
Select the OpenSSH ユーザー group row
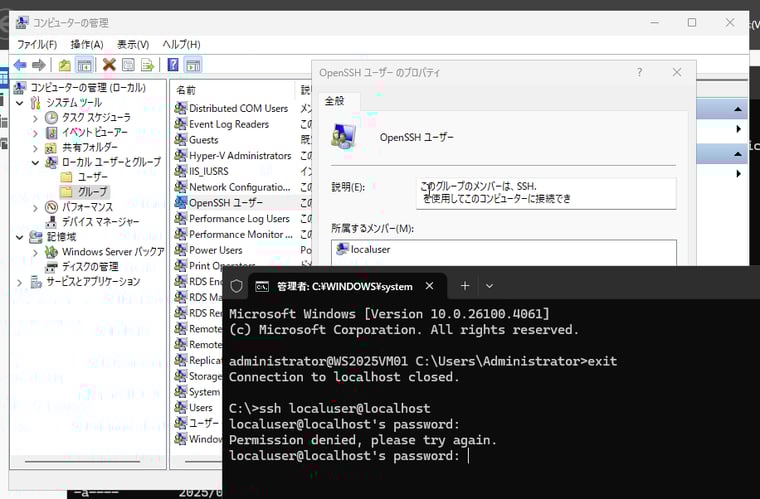(226, 203)
